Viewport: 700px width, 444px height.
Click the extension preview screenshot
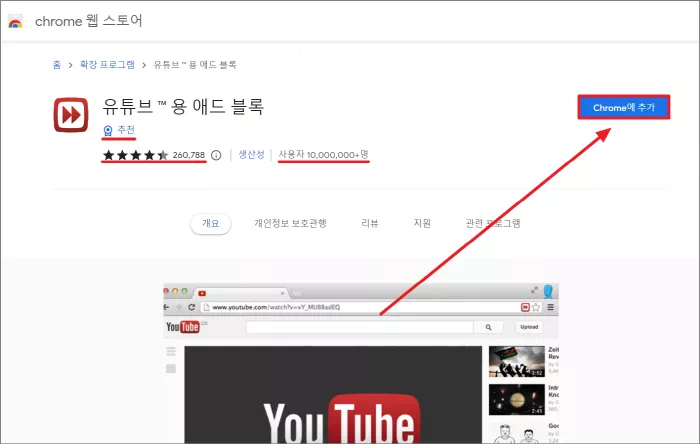coord(361,363)
